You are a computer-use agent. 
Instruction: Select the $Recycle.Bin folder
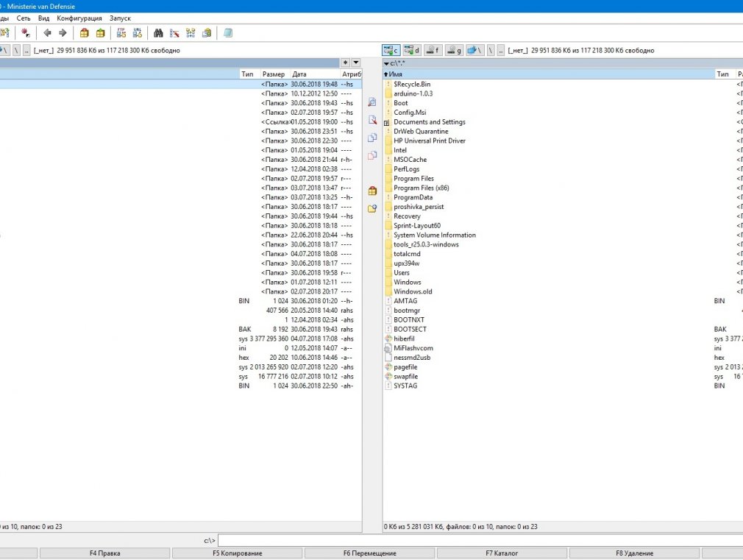(412, 84)
